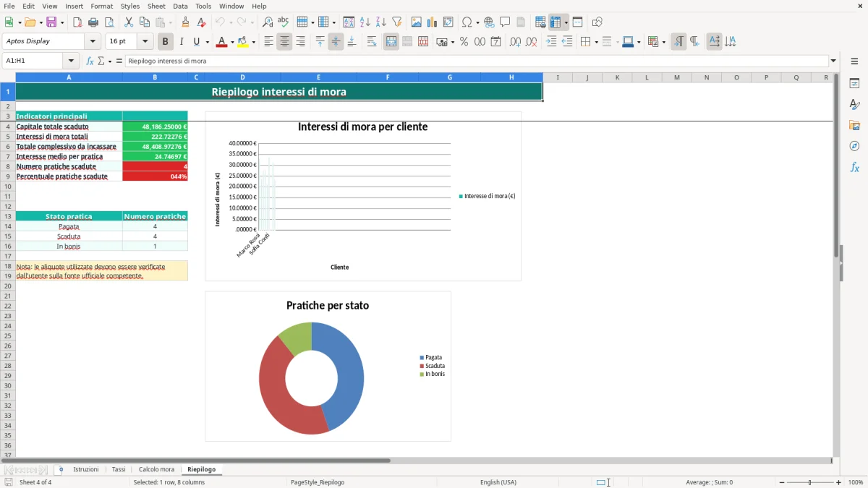Click the Function Wizard fx icon
Image resolution: width=868 pixels, height=488 pixels.
[x=90, y=61]
